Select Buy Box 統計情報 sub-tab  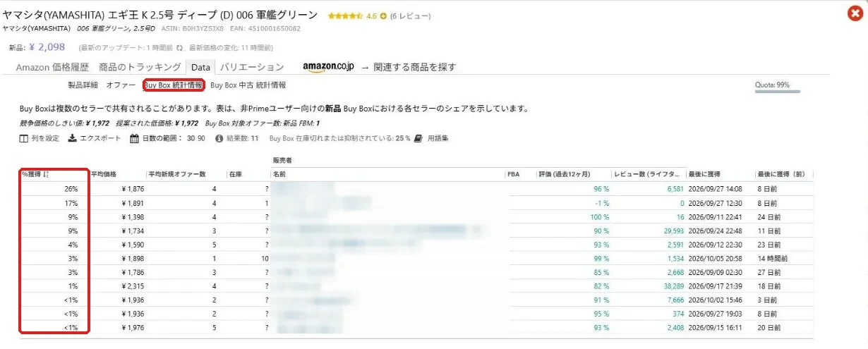point(174,85)
